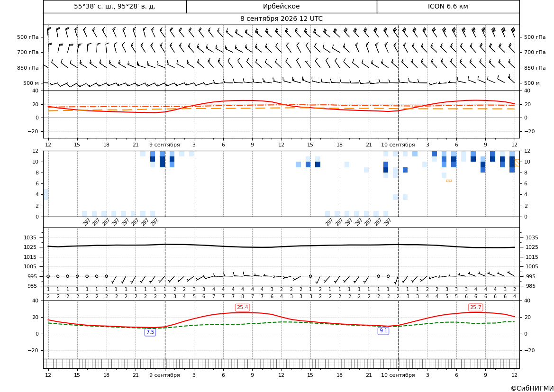The image size is (554, 392).
Task: Click the 8 сентября 2026 12 UTC header
Action: click(x=281, y=19)
